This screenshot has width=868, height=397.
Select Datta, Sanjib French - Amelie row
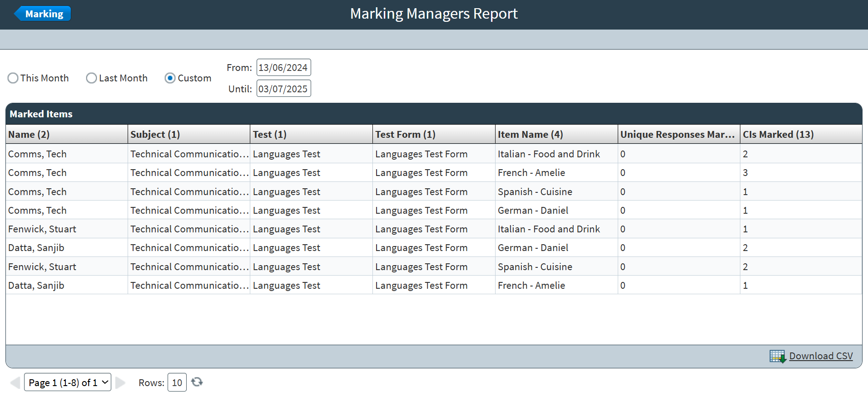pyautogui.click(x=36, y=286)
